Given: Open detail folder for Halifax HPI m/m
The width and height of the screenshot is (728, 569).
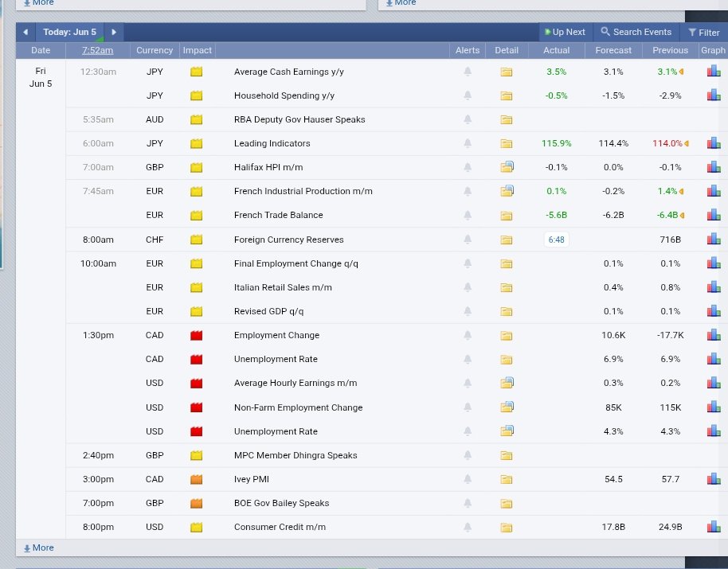Looking at the screenshot, I should pos(507,166).
